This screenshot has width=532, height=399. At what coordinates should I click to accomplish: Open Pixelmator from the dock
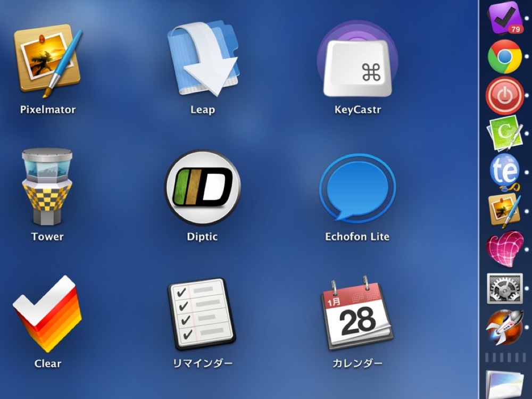point(504,210)
